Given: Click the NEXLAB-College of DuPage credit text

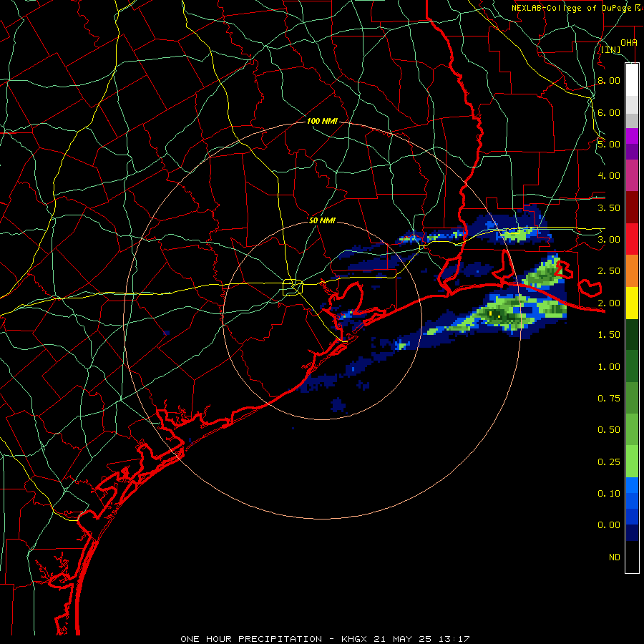Looking at the screenshot, I should click(x=572, y=8).
